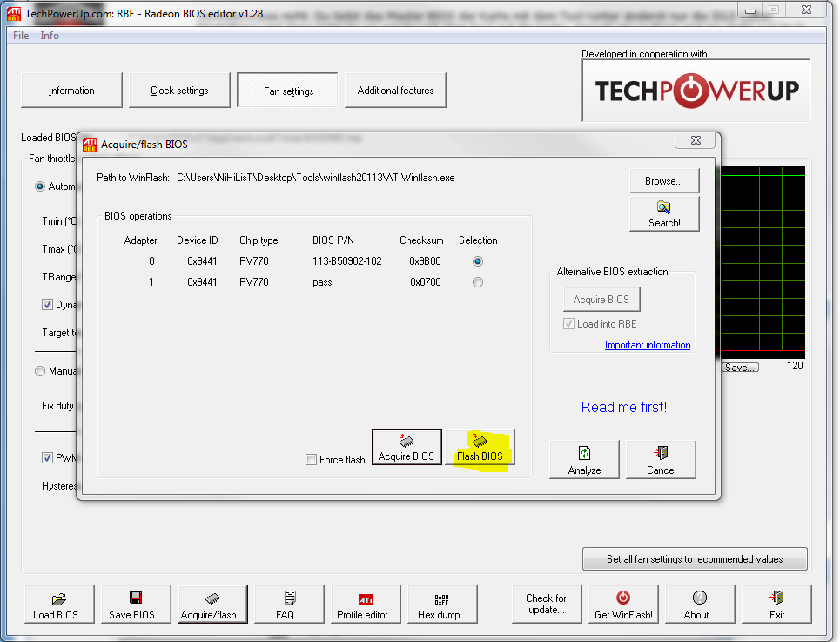
Task: Switch to the Clock settings tab
Action: [179, 90]
